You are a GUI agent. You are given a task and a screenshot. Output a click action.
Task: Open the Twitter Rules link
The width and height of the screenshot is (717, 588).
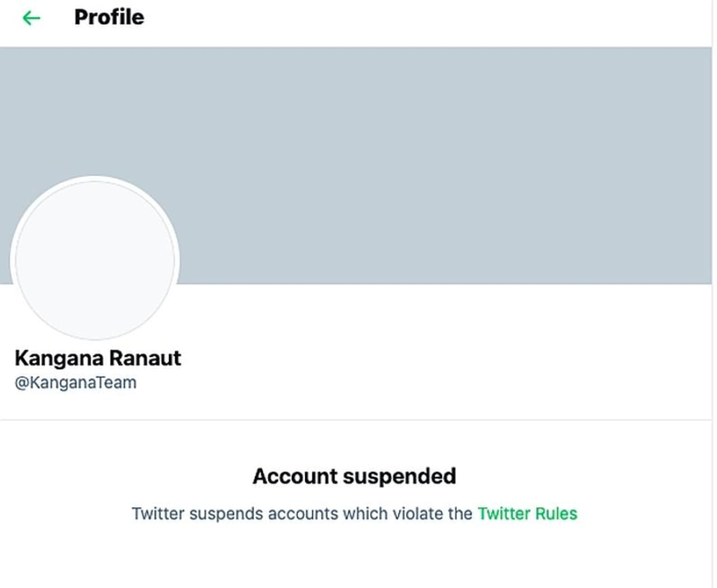(527, 514)
